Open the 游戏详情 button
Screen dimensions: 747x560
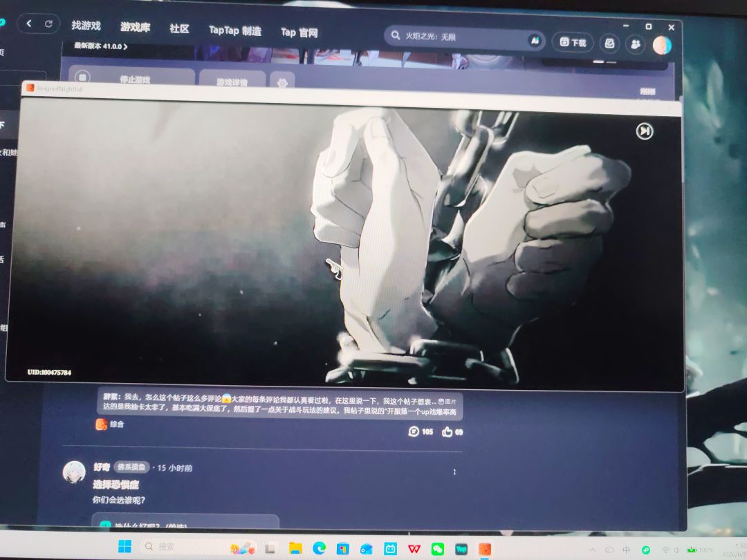point(232,80)
